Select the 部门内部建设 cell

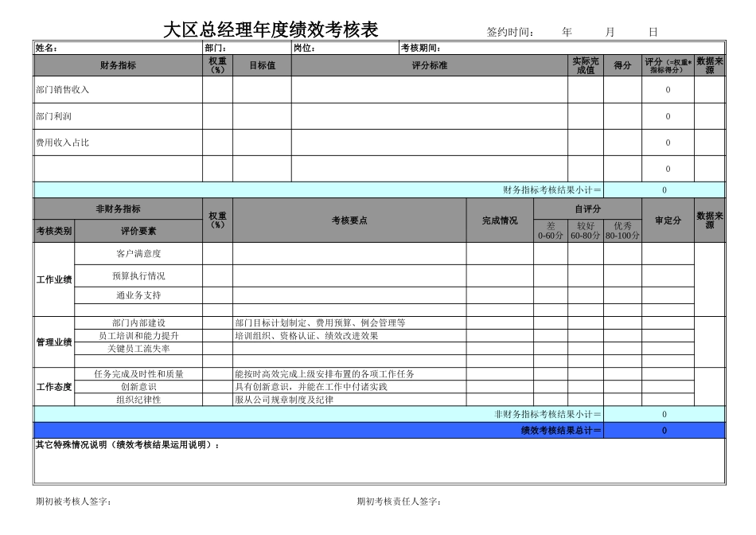pyautogui.click(x=138, y=322)
